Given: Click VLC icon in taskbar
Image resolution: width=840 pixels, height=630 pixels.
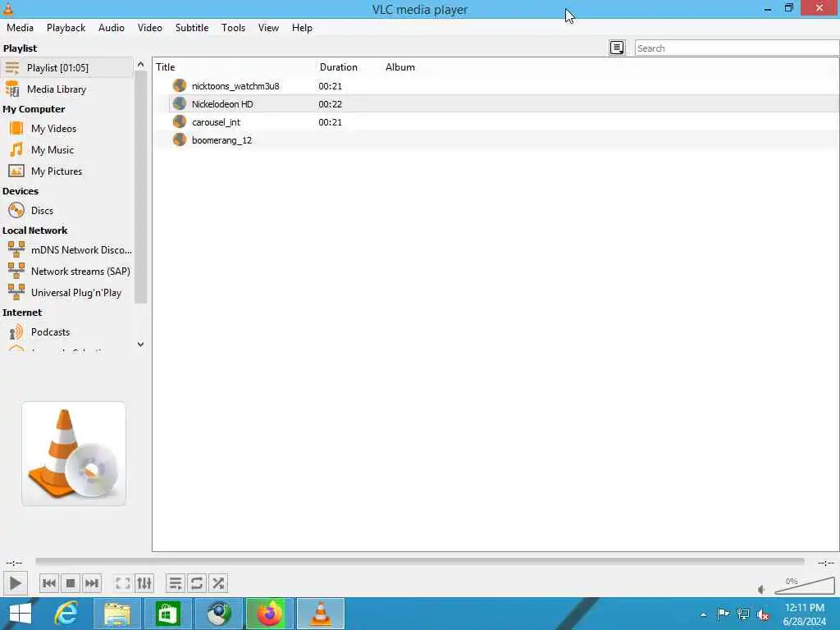Looking at the screenshot, I should (321, 614).
